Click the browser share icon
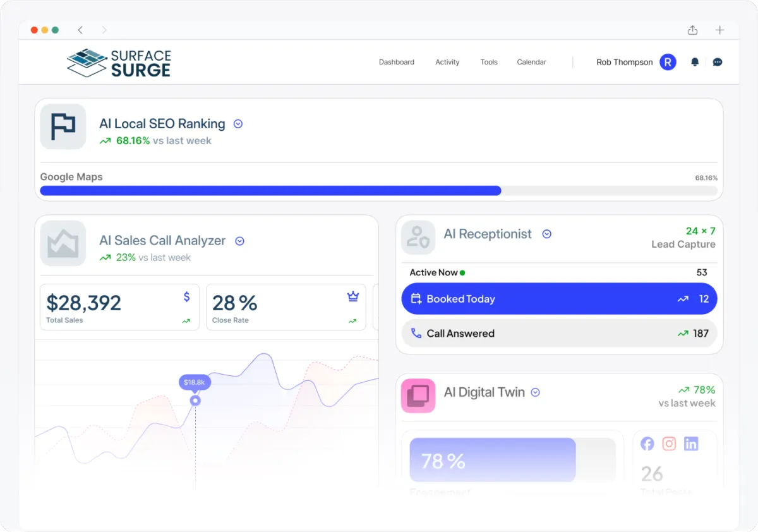 [x=693, y=30]
